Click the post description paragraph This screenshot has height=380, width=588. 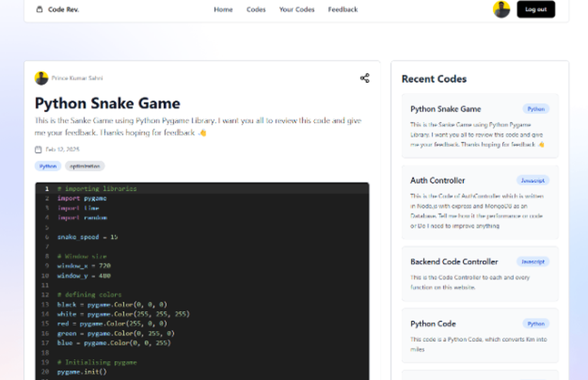pyautogui.click(x=198, y=126)
